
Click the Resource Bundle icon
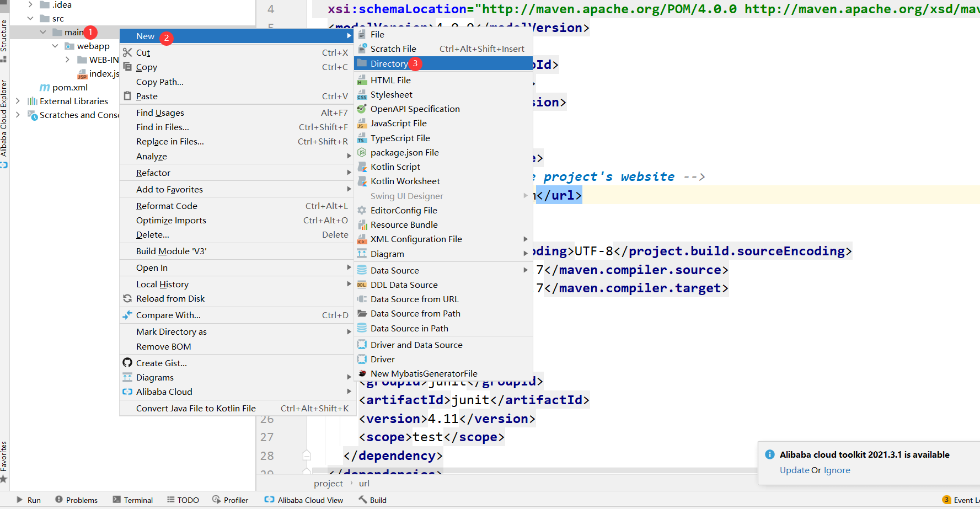coord(362,224)
